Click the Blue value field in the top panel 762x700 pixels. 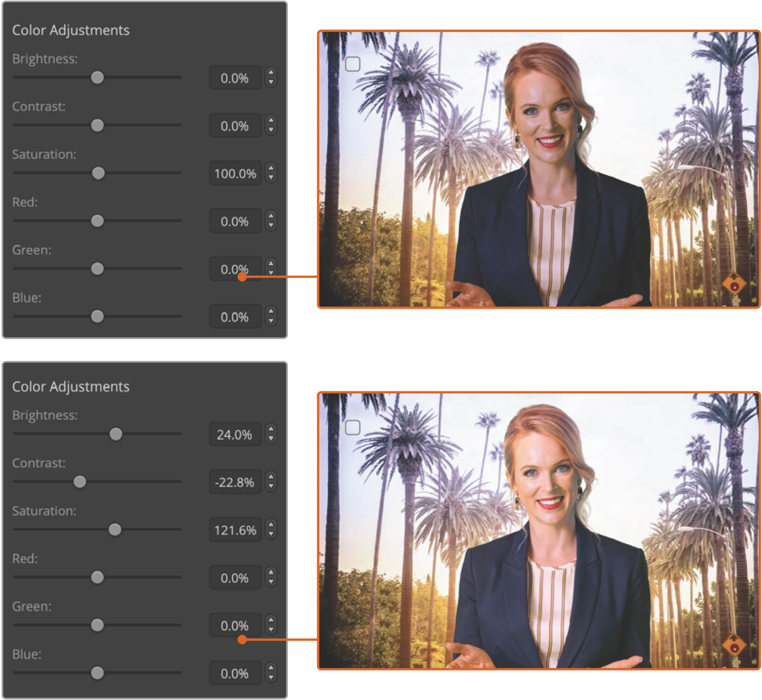pyautogui.click(x=235, y=317)
